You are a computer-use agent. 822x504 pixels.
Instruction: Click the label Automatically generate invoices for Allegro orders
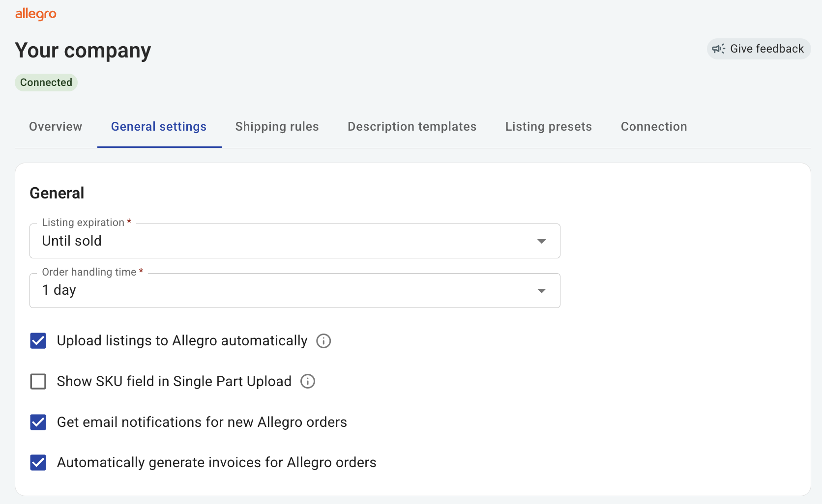click(217, 462)
